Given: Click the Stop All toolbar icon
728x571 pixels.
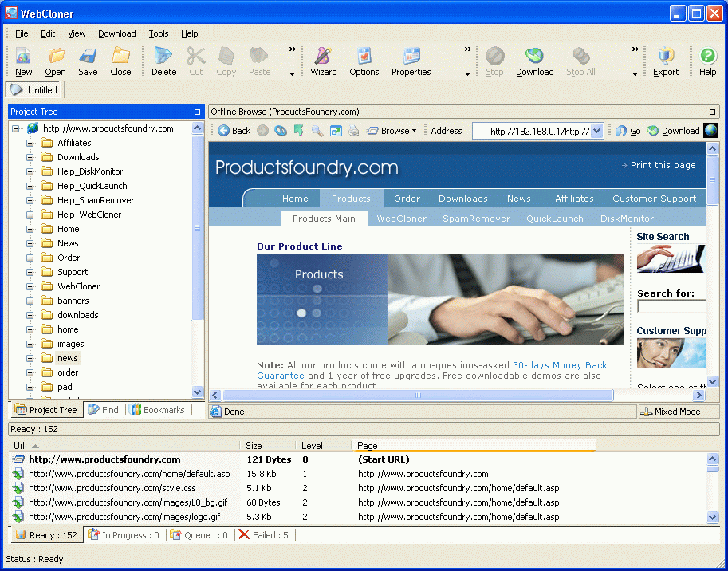Looking at the screenshot, I should 580,61.
